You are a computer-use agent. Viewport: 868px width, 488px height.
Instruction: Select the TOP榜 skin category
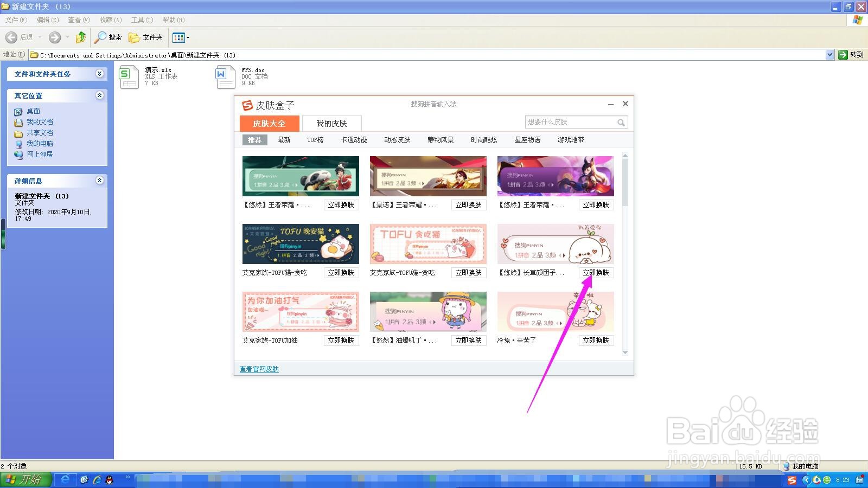[315, 140]
